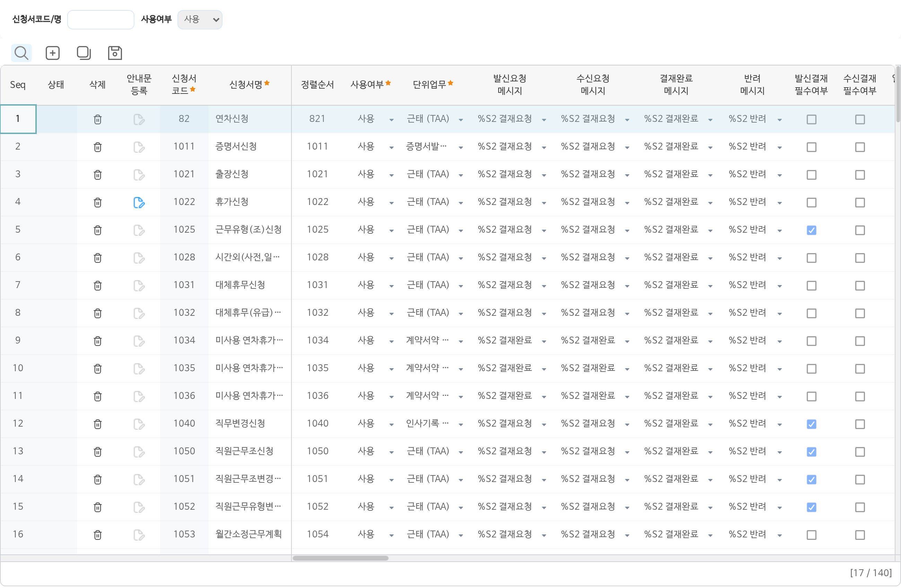Check 수신결재 필수여부 for 직원근무조신청 row

click(860, 452)
